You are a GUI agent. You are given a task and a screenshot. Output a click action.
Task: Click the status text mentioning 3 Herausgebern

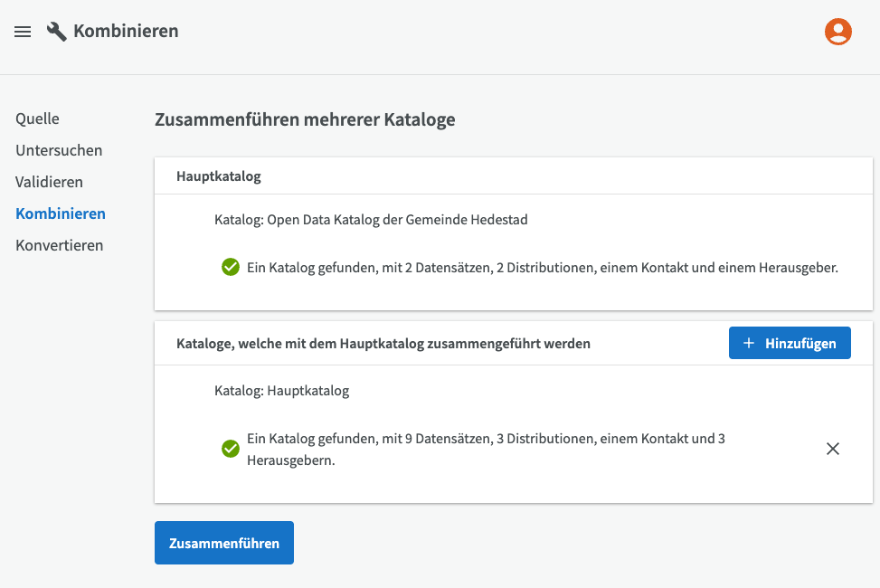point(486,449)
